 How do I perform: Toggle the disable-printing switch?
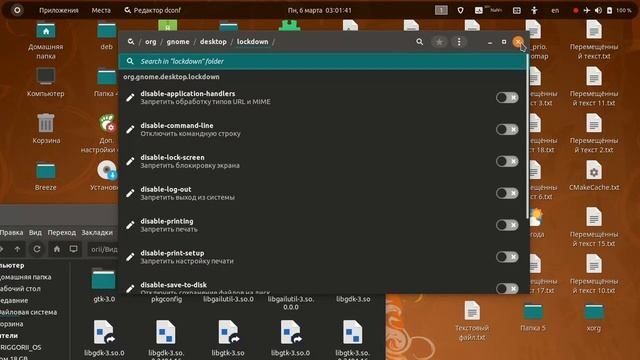[507, 225]
